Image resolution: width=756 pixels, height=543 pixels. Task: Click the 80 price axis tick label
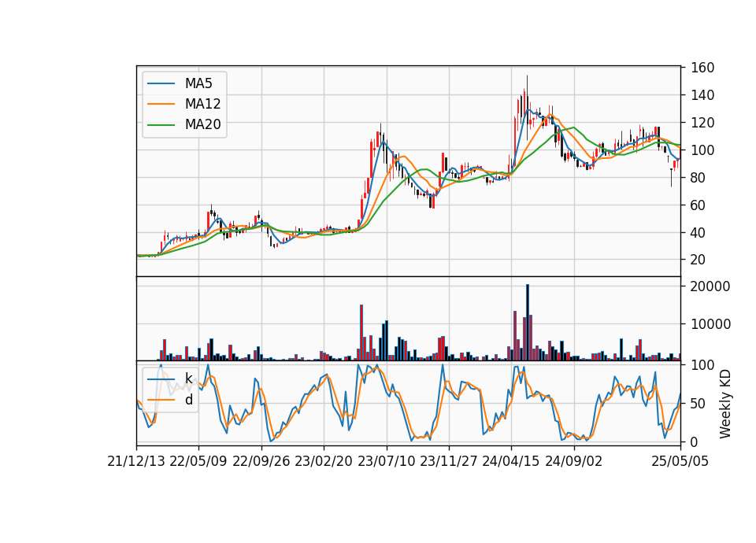(x=699, y=178)
